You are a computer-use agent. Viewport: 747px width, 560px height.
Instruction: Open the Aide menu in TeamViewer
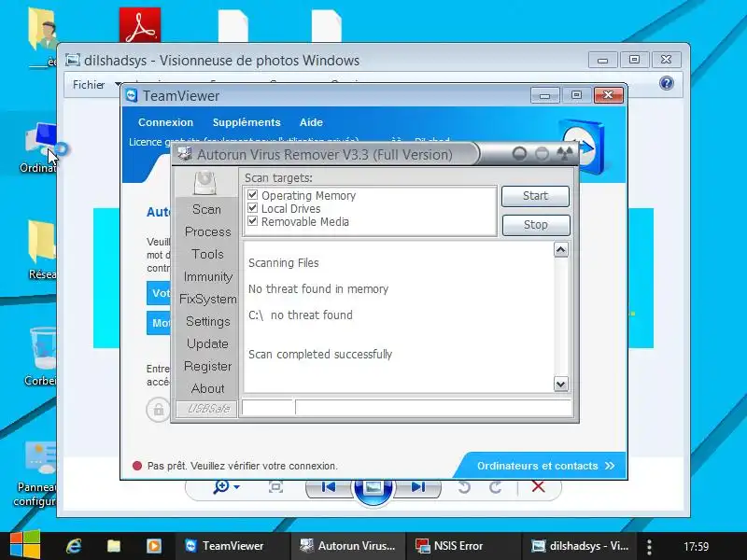tap(311, 122)
